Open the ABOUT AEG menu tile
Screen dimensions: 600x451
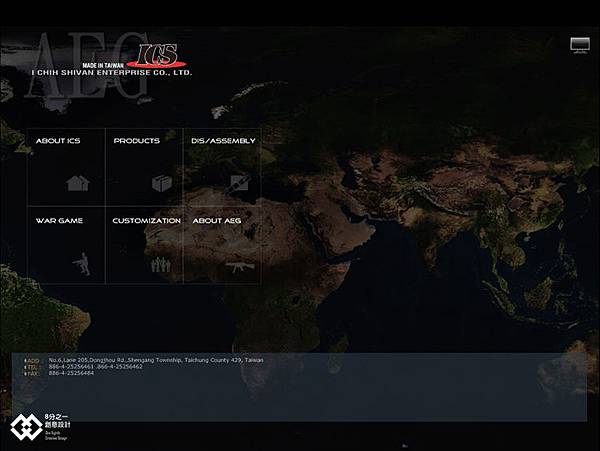(222, 245)
